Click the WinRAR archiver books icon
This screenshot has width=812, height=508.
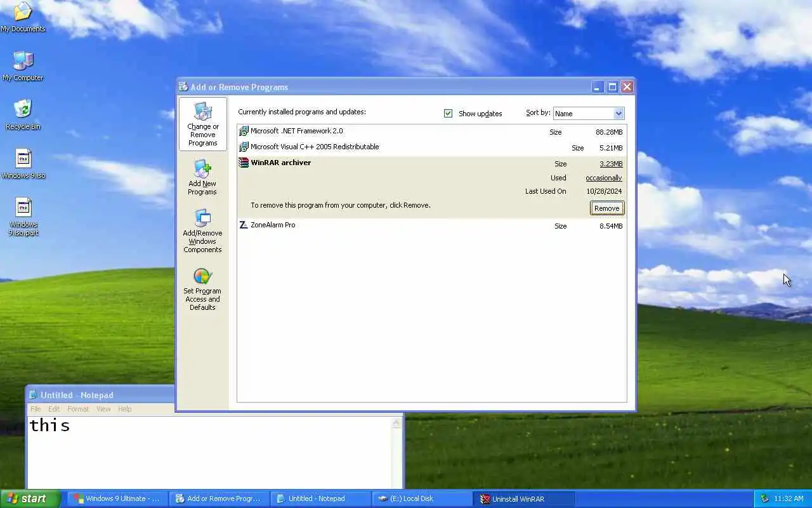click(244, 163)
